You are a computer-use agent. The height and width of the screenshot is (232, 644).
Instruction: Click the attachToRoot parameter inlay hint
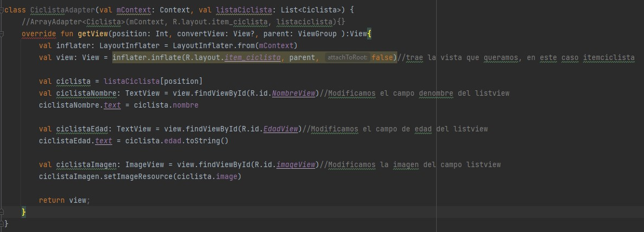click(x=347, y=58)
